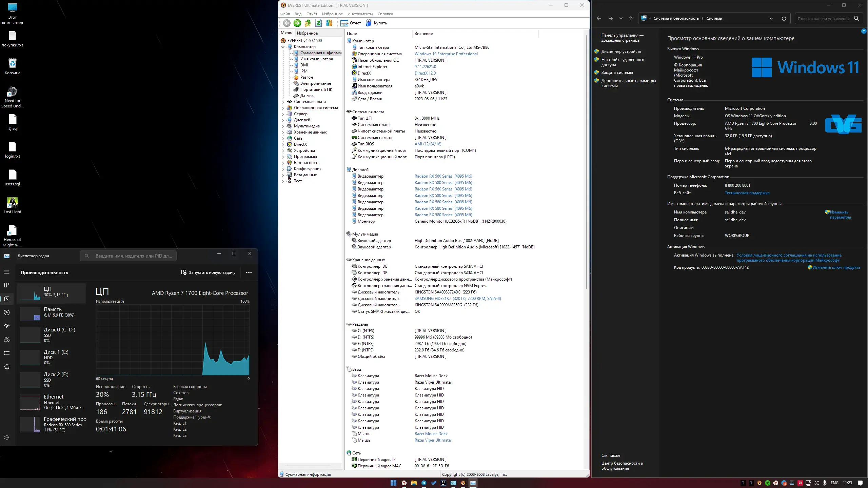
Task: Open the Этот компьютер desktop icon
Action: click(13, 14)
